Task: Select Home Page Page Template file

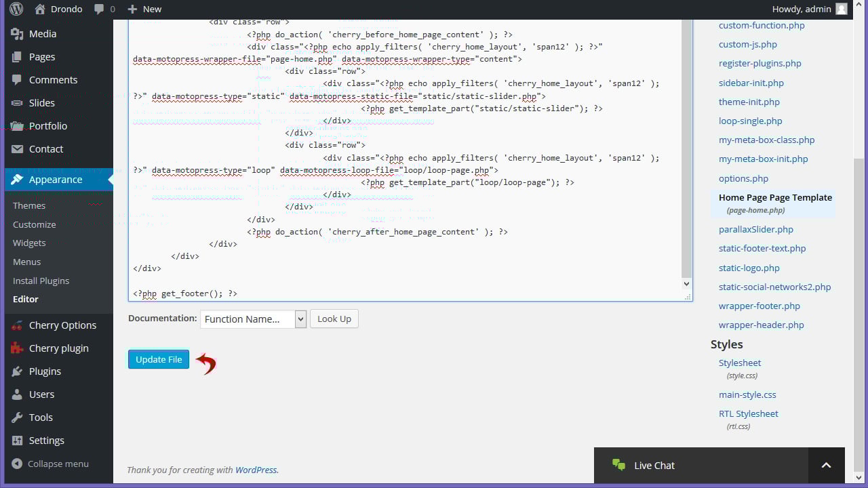Action: point(775,197)
